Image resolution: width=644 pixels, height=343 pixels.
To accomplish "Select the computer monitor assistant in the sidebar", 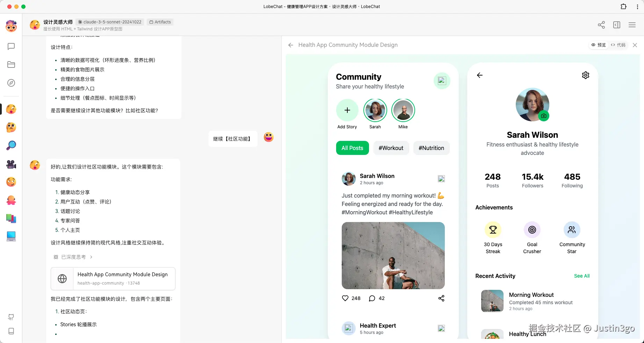I will [x=11, y=236].
